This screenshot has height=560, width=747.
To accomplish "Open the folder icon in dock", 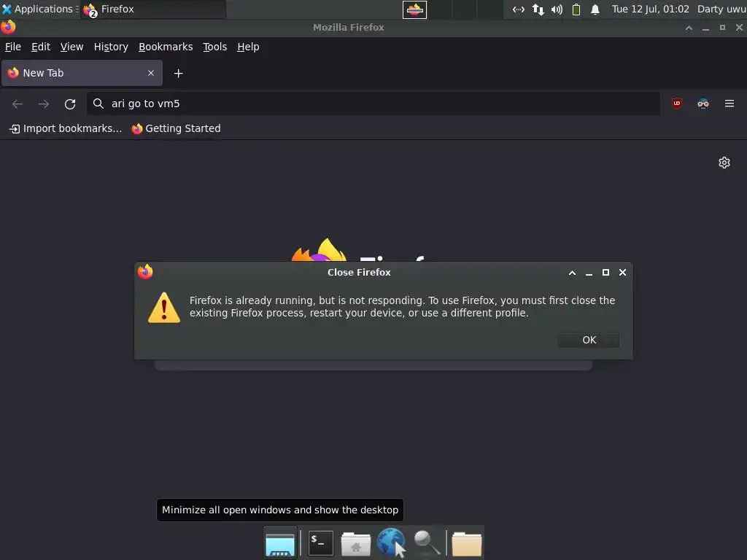I will [x=466, y=543].
